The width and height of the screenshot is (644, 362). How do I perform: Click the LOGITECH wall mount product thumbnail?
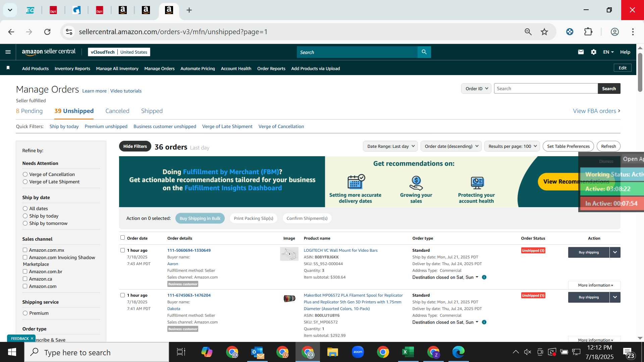click(289, 254)
